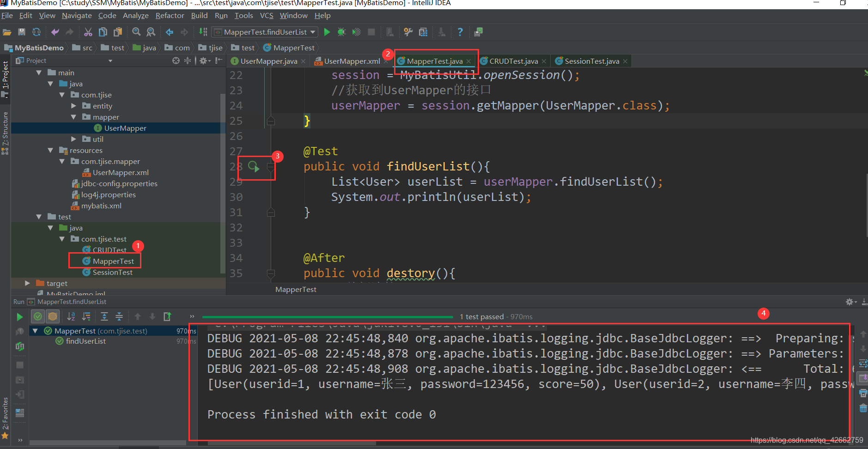Click the green Run button in main toolbar
This screenshot has width=868, height=449.
point(327,32)
